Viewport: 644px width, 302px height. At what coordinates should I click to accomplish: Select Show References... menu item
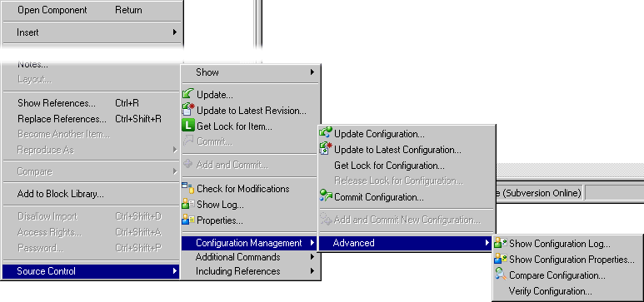point(92,103)
